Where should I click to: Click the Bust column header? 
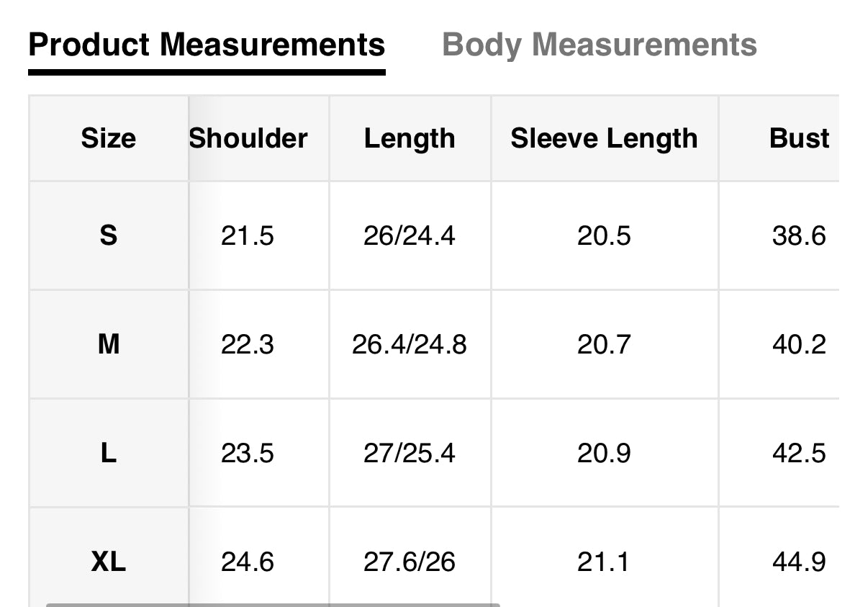(799, 138)
